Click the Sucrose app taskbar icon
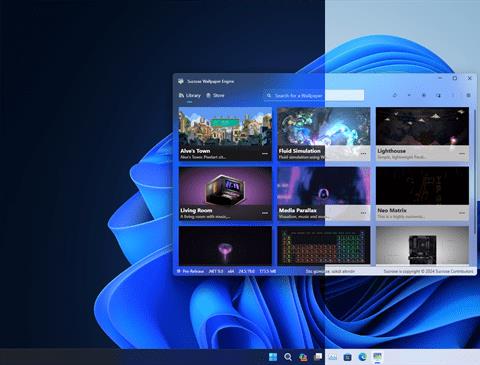480x365 pixels. [x=378, y=357]
